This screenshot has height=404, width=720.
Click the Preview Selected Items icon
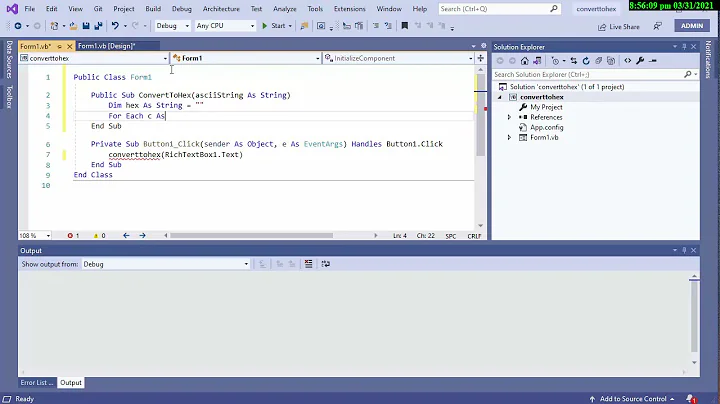pyautogui.click(x=652, y=61)
